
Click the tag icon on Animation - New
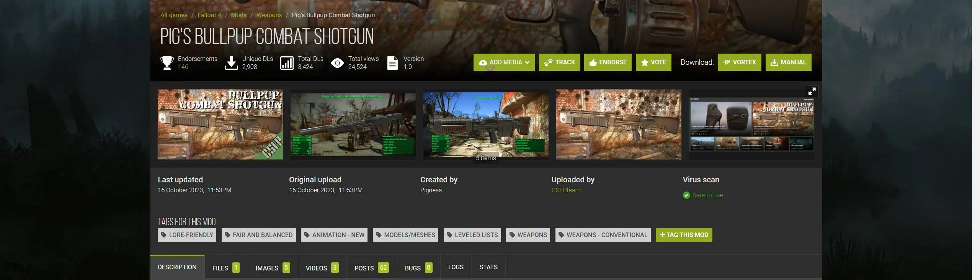tap(307, 235)
